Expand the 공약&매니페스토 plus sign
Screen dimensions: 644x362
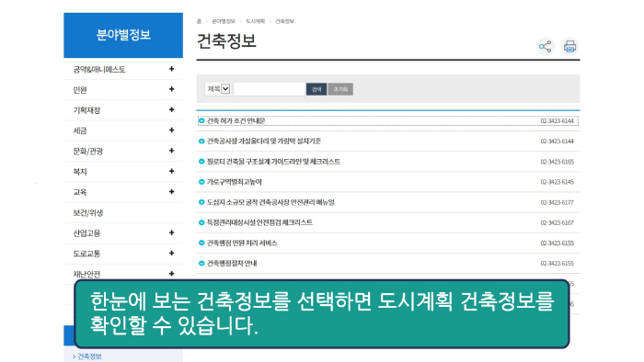point(172,69)
